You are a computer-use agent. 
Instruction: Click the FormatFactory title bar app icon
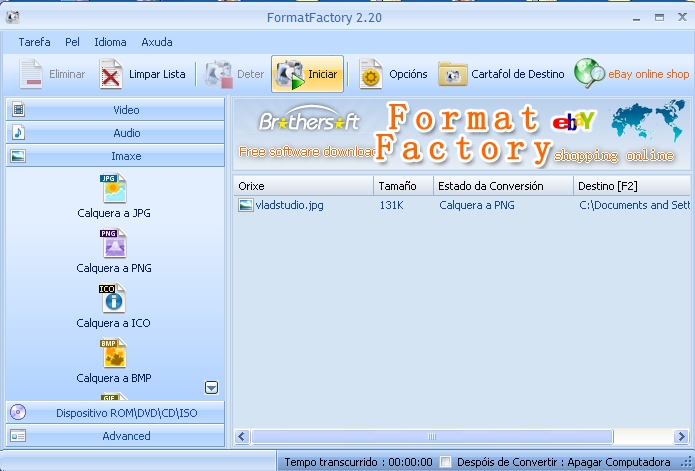coord(12,17)
